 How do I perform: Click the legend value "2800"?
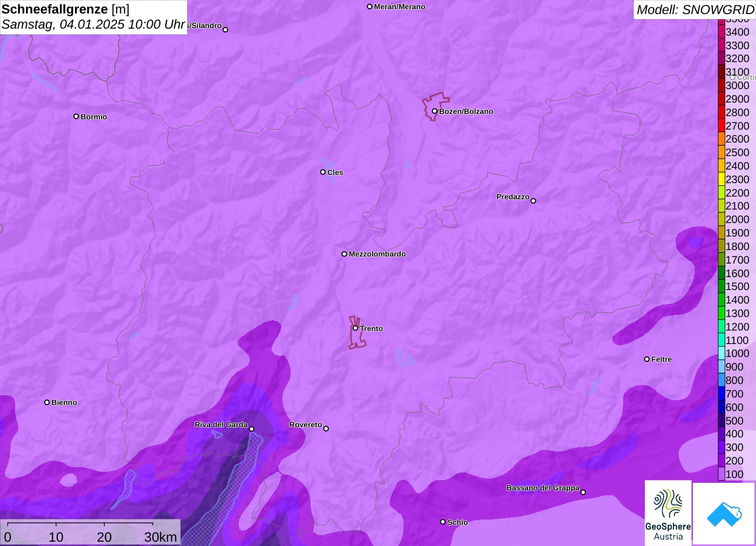pos(738,112)
